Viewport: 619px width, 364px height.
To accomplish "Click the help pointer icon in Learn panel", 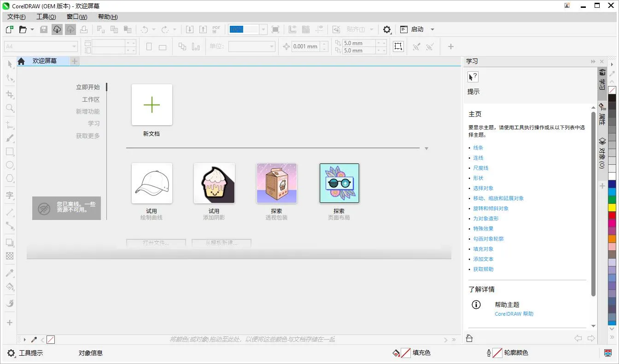I will [x=473, y=77].
